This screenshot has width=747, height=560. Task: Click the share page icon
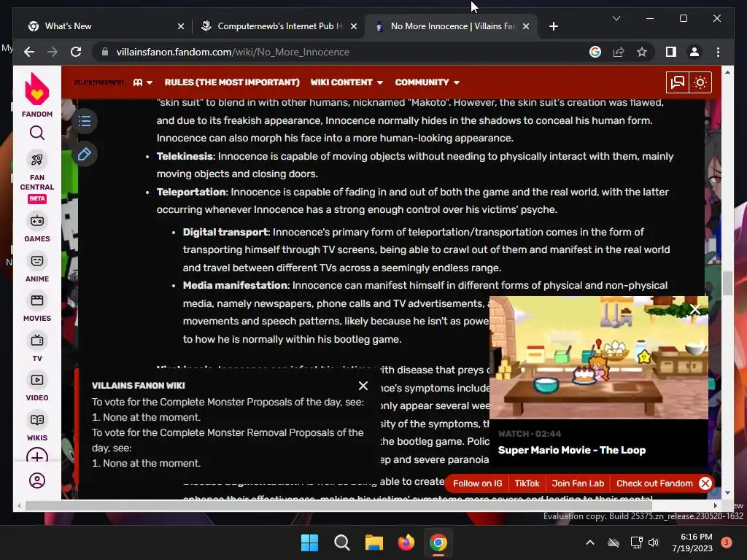point(619,52)
